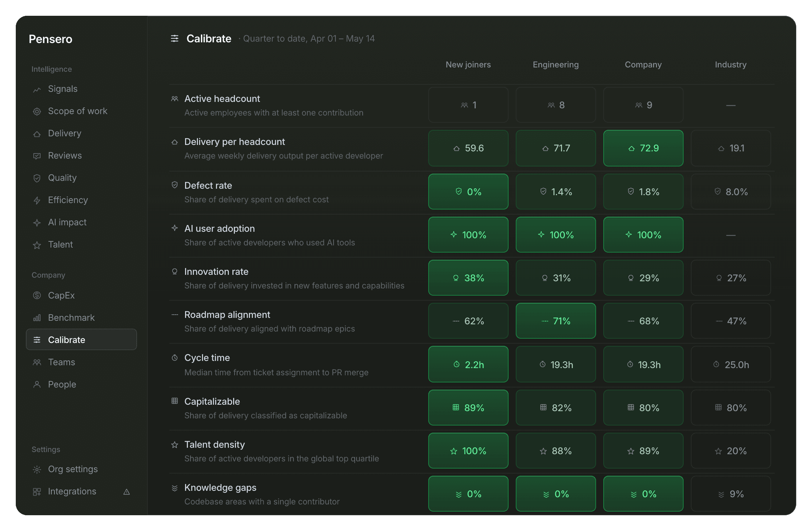The image size is (812, 531).
Task: Click the New joiners 2.2h cycle time cell
Action: 468,364
